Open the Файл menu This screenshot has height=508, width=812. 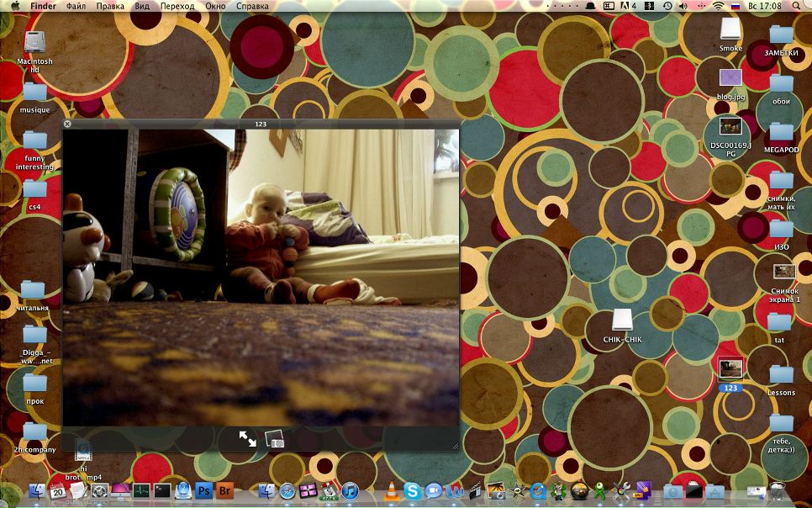(x=76, y=6)
